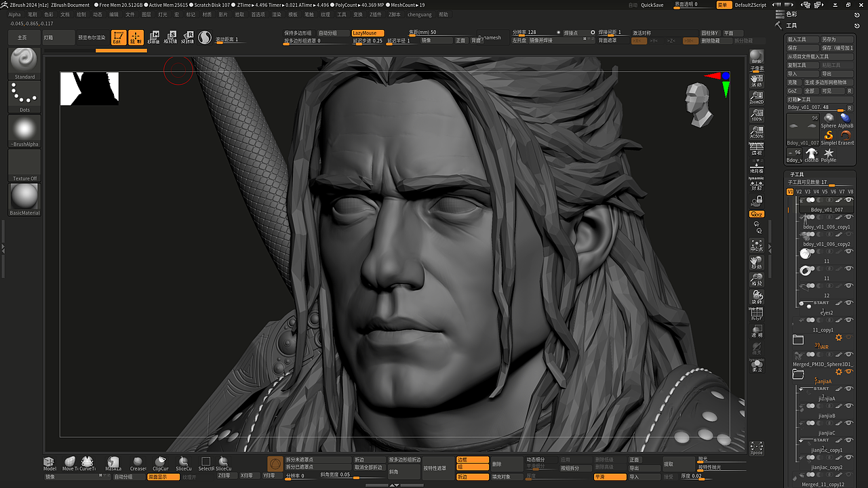The width and height of the screenshot is (868, 488).
Task: Select the Scale (S) transform tool
Action: (171, 37)
